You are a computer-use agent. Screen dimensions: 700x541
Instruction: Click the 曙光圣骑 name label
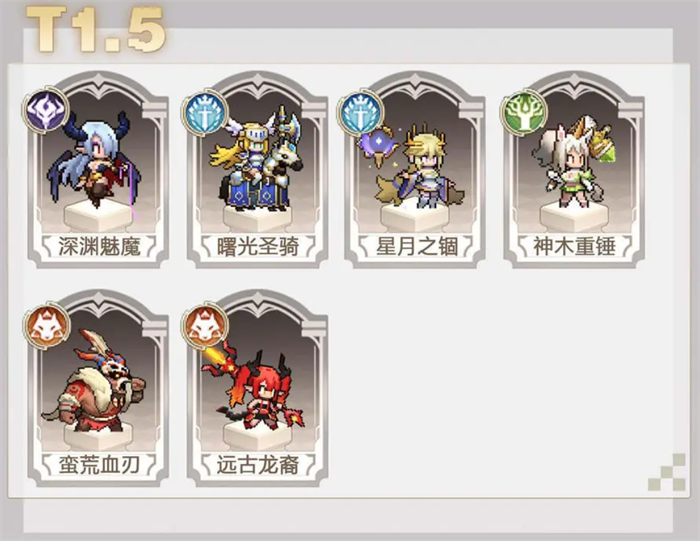click(258, 246)
